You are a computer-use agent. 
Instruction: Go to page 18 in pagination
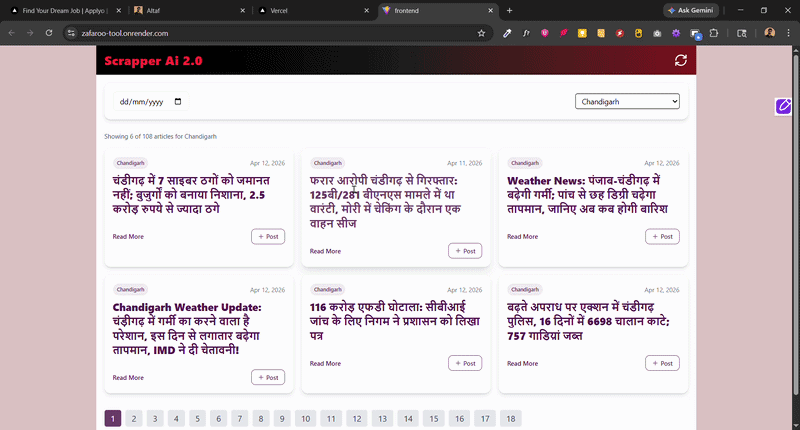pos(510,419)
